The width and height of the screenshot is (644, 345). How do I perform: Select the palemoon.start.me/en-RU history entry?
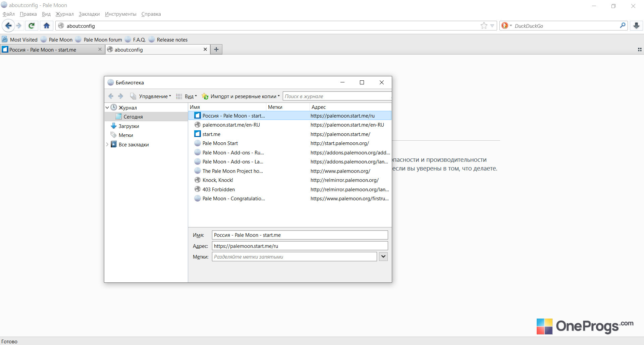pos(290,125)
